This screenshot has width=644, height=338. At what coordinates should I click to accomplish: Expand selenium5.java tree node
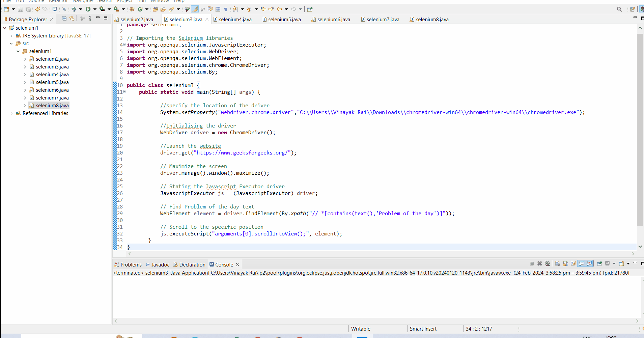tap(25, 82)
